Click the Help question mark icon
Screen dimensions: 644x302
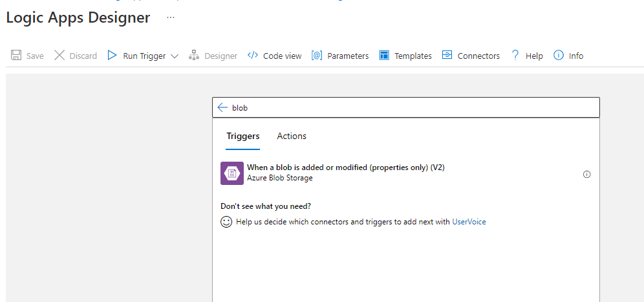click(515, 56)
